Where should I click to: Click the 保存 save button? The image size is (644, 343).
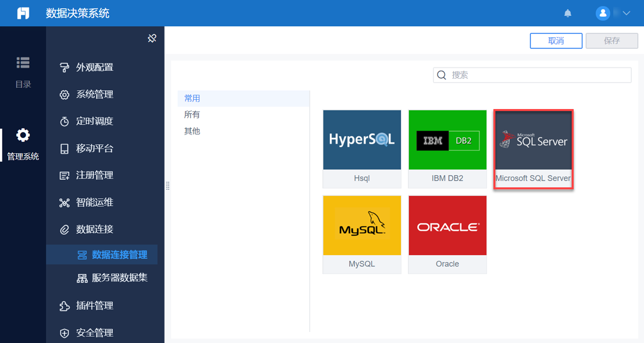(x=612, y=41)
